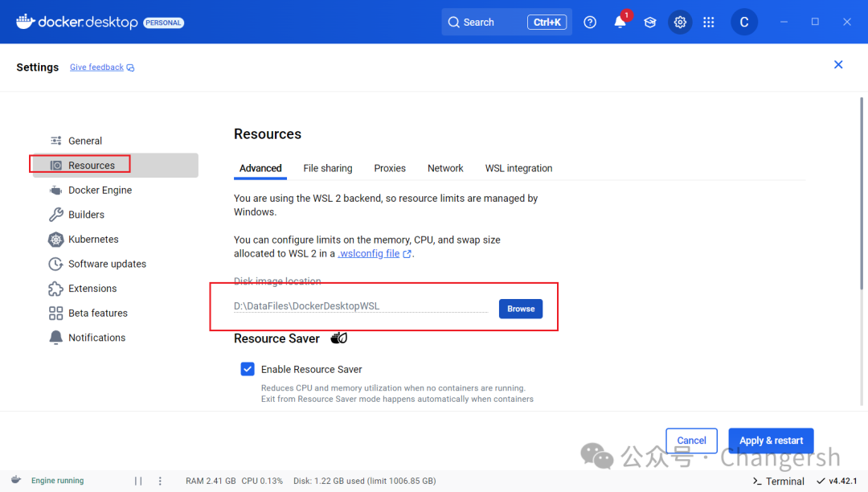
Task: Click the user account avatar C
Action: click(x=743, y=23)
